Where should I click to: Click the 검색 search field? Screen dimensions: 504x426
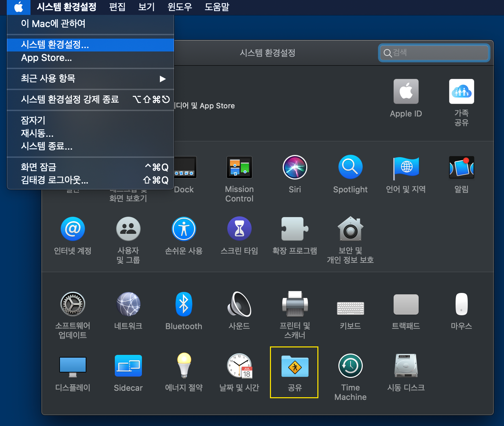pyautogui.click(x=434, y=53)
